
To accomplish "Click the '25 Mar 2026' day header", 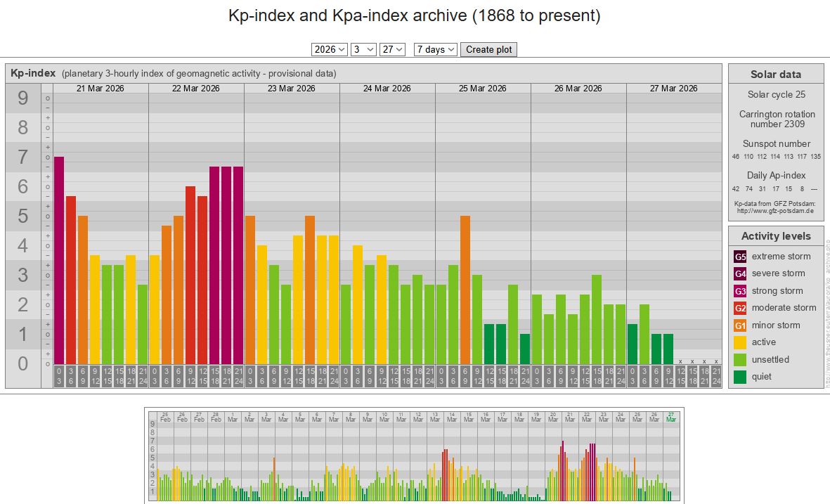I will point(483,89).
